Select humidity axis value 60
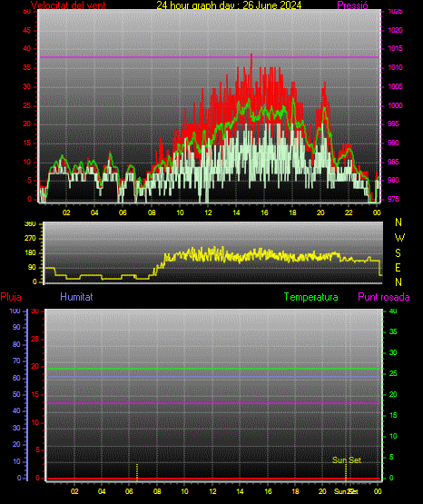Screen dimensions: 423x504 [16, 379]
